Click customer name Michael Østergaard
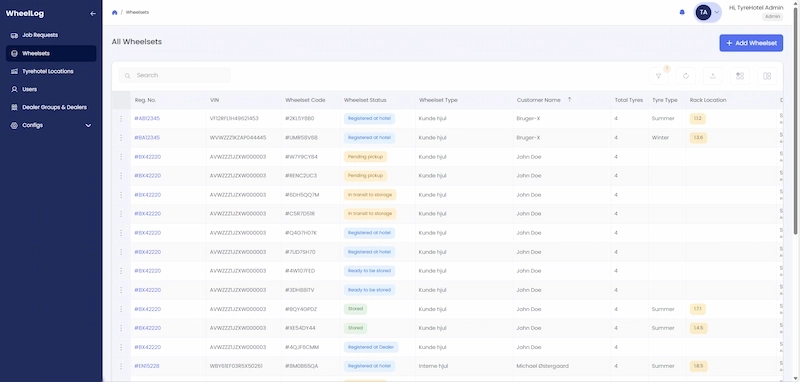Viewport: 800px width, 382px height. pyautogui.click(x=542, y=366)
